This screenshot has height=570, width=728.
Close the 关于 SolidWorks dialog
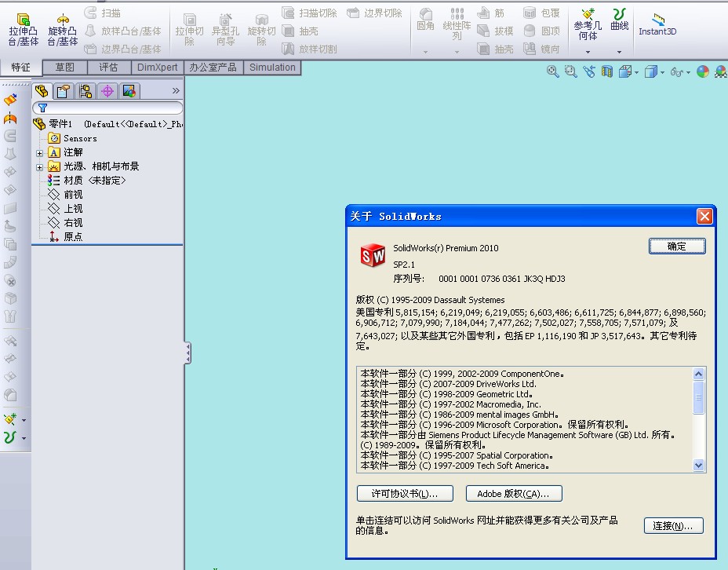coord(704,216)
